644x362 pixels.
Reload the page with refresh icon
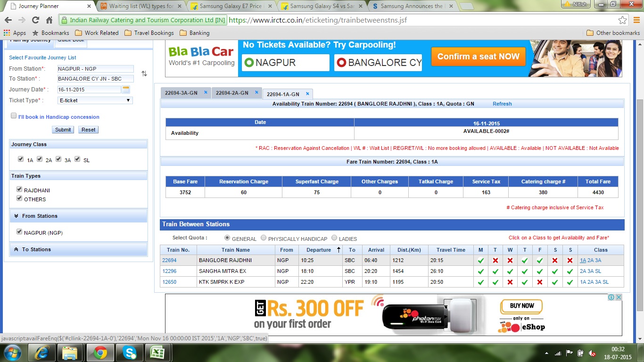[35, 20]
